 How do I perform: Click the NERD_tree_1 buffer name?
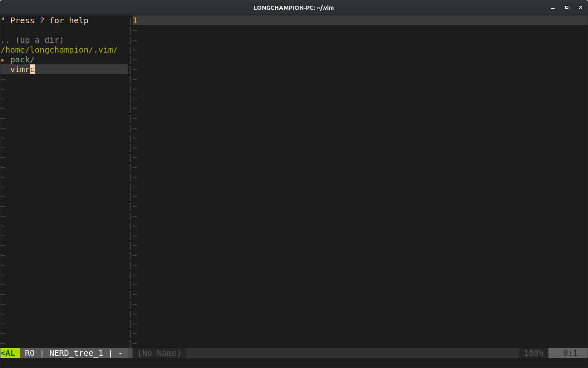[x=75, y=353]
